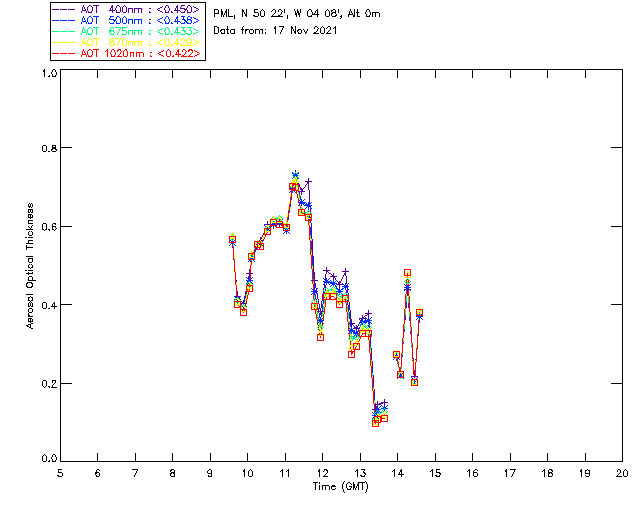The width and height of the screenshot is (640, 512).
Task: Click the lowest data marker near 0.1
Action: click(376, 422)
